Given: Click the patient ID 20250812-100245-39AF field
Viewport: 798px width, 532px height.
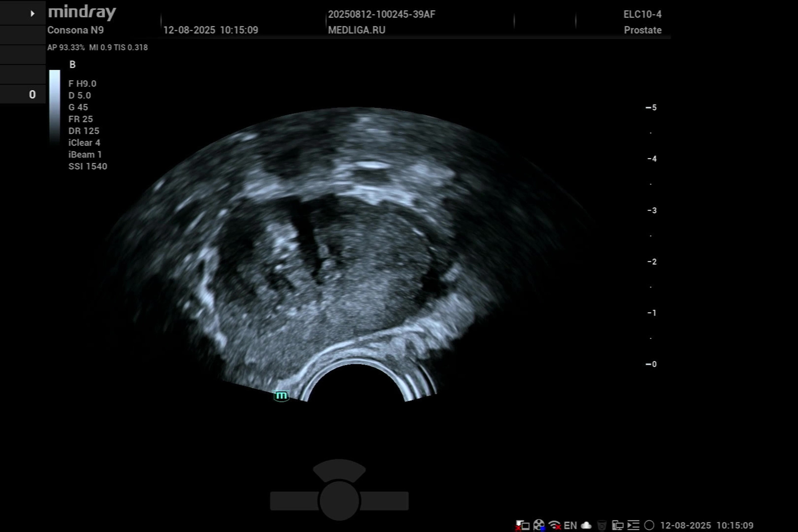Looking at the screenshot, I should coord(381,14).
